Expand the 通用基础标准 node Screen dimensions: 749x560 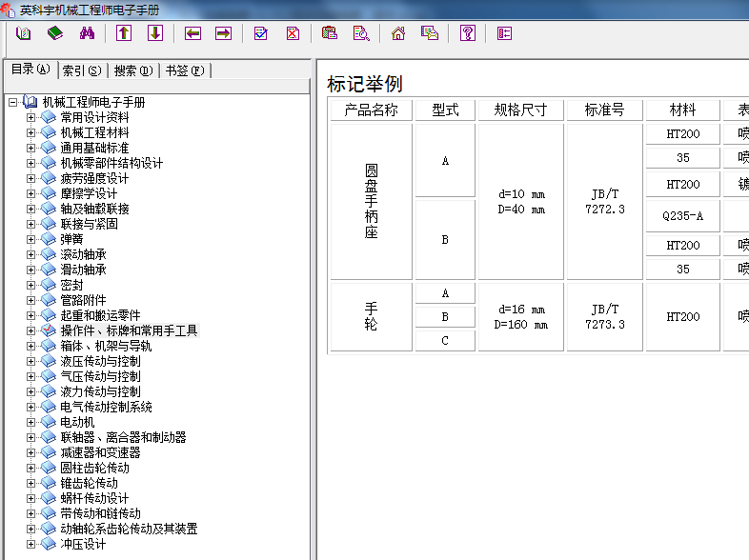31,148
